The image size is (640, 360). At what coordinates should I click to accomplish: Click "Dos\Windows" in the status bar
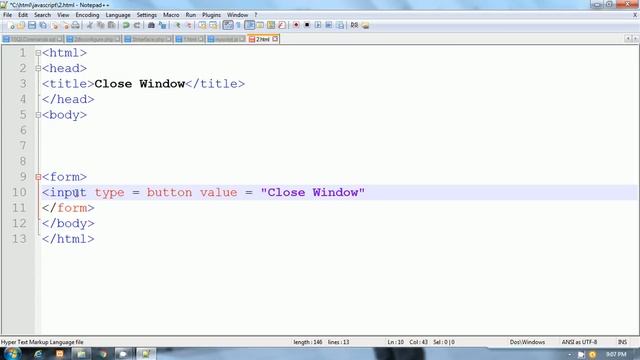527,342
